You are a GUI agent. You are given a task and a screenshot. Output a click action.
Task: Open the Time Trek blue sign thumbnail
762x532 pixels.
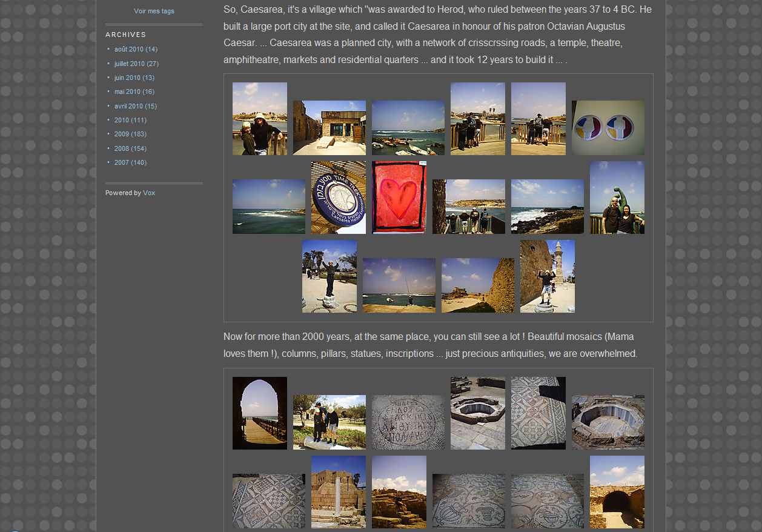(x=338, y=198)
